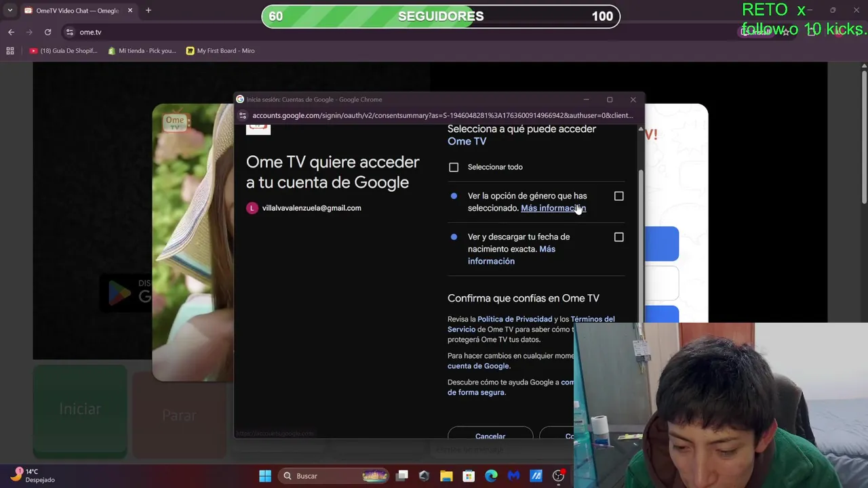Check the 'Seleccionar todo' checkbox
The width and height of the screenshot is (868, 488).
[454, 167]
